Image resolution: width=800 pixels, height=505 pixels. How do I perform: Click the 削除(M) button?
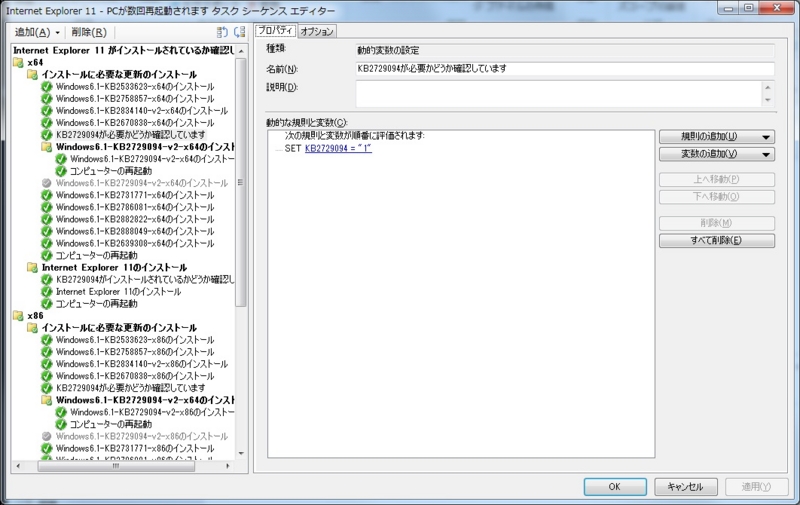(717, 223)
